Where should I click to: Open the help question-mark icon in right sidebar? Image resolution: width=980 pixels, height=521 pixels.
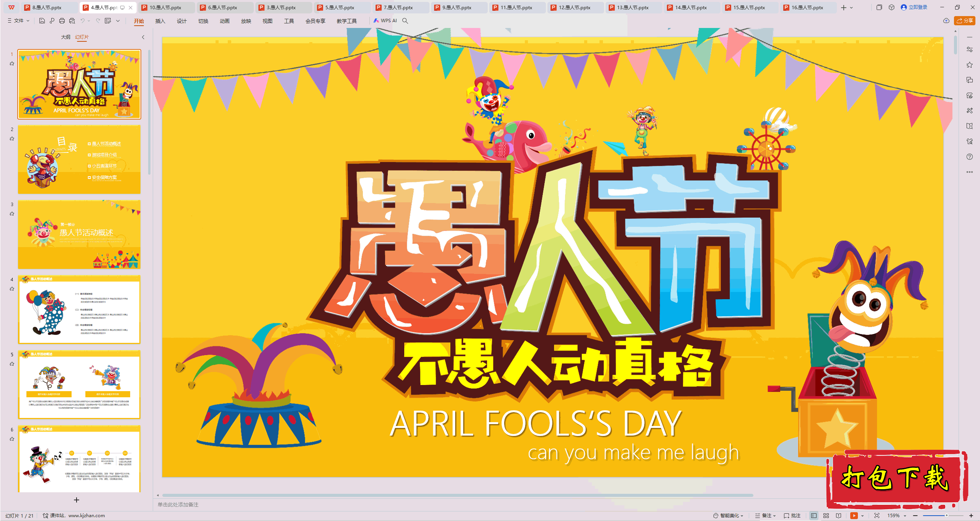coord(970,157)
